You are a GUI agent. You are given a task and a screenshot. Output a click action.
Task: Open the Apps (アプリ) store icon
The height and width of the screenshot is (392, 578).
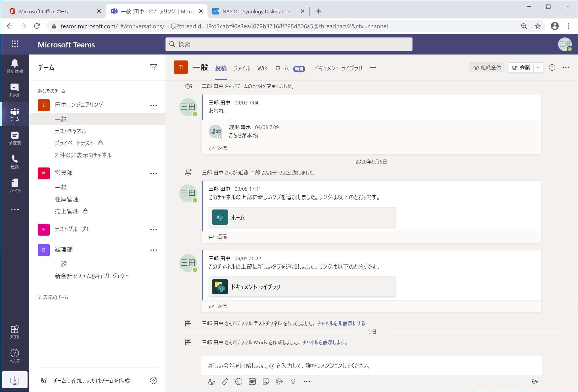tap(15, 332)
